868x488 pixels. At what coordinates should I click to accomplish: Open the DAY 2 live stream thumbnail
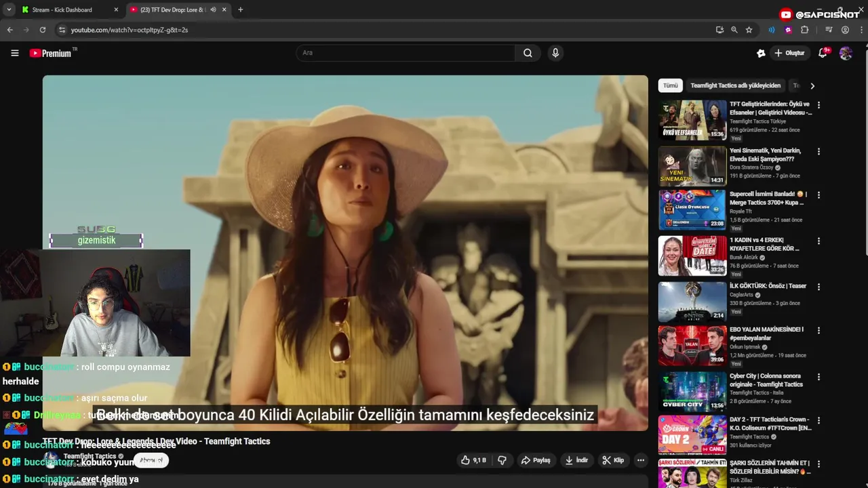tap(692, 434)
